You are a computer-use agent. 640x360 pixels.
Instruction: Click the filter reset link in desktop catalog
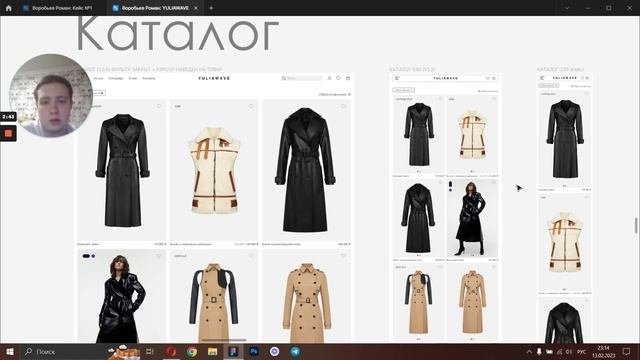pyautogui.click(x=334, y=94)
